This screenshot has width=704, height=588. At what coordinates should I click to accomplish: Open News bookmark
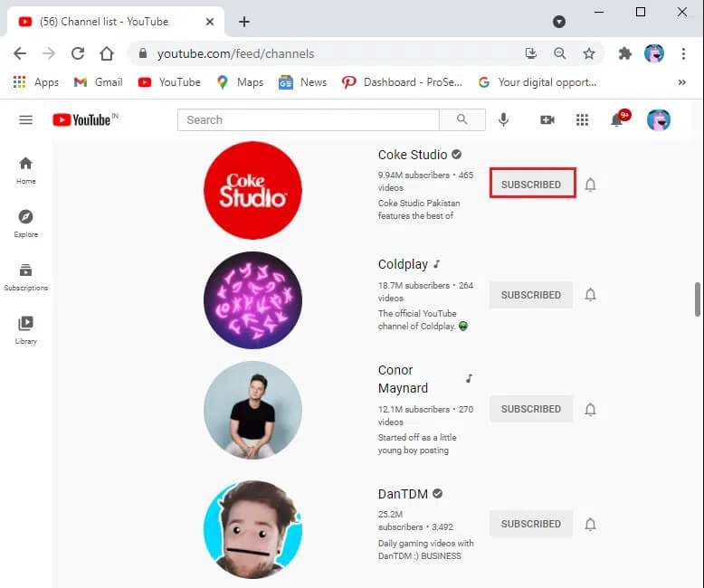pos(302,82)
